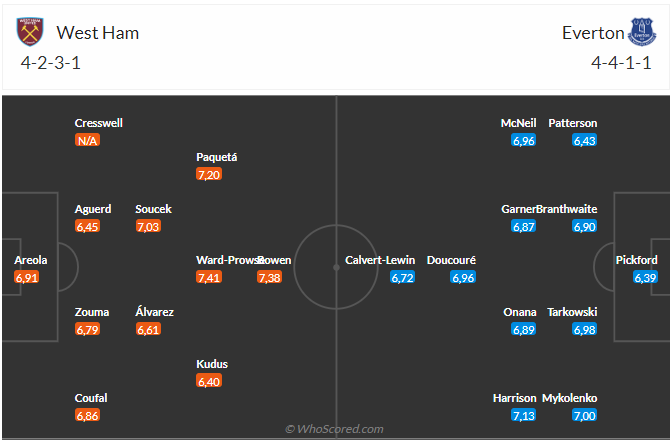
Task: Click Areola's 6,91 rating badge
Action: click(27, 277)
